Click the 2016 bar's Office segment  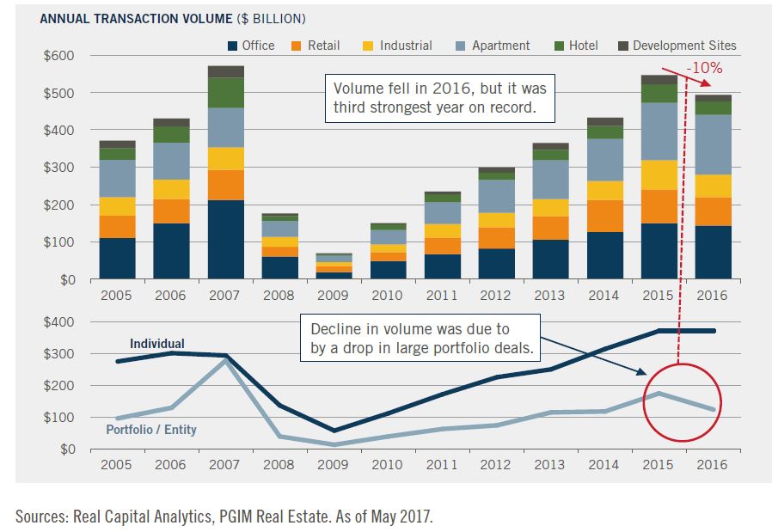coord(713,253)
